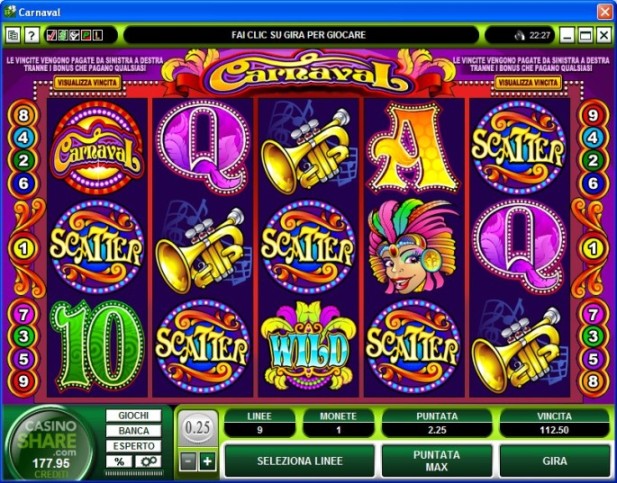Decrease coin size with minus button
The image size is (617, 483).
(188, 461)
